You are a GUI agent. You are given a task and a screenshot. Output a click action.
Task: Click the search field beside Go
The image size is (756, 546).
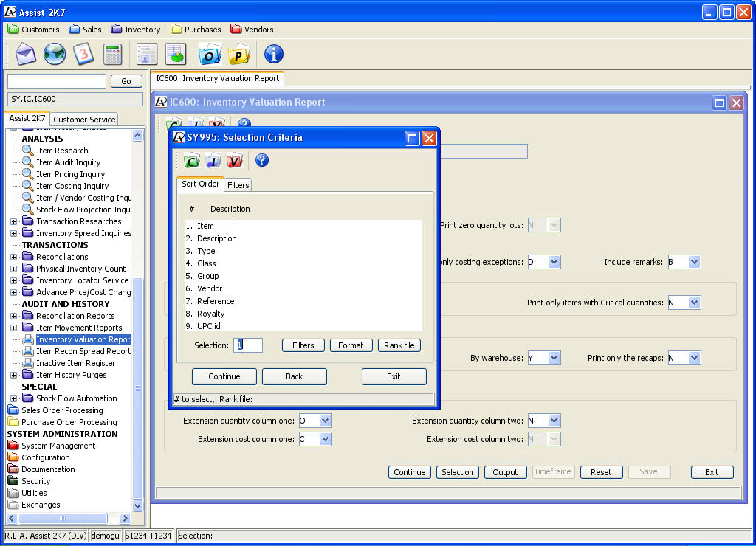click(x=57, y=81)
